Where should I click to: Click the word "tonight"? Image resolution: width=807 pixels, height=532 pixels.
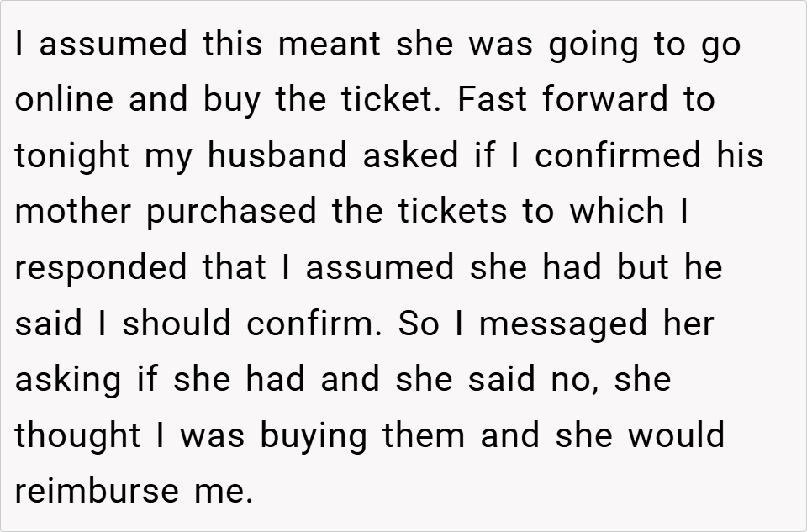70,157
